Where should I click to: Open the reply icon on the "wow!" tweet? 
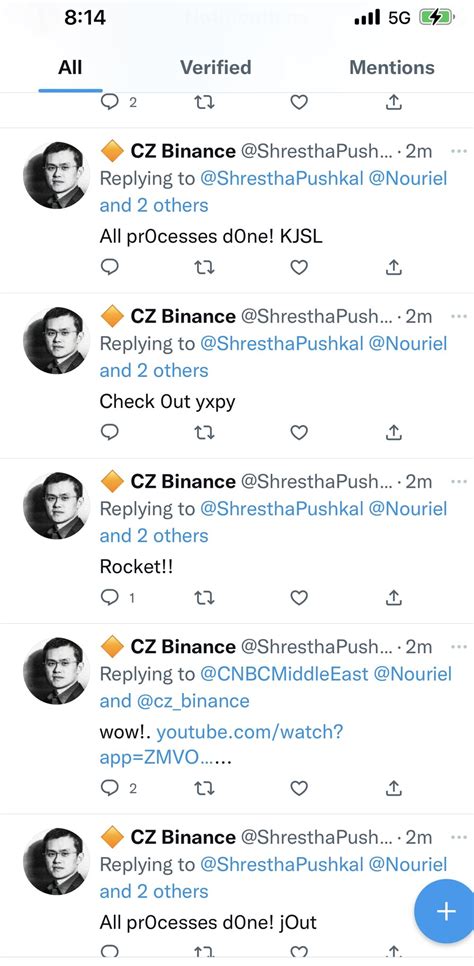coord(110,787)
